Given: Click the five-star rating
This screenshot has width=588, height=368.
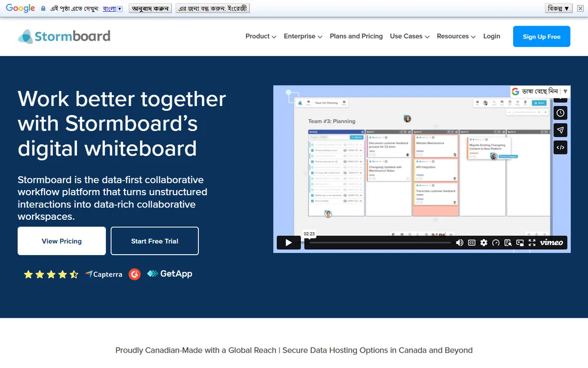Looking at the screenshot, I should [x=51, y=274].
